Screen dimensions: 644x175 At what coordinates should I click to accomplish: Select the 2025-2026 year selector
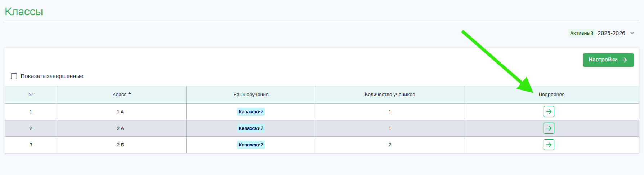pyautogui.click(x=611, y=33)
